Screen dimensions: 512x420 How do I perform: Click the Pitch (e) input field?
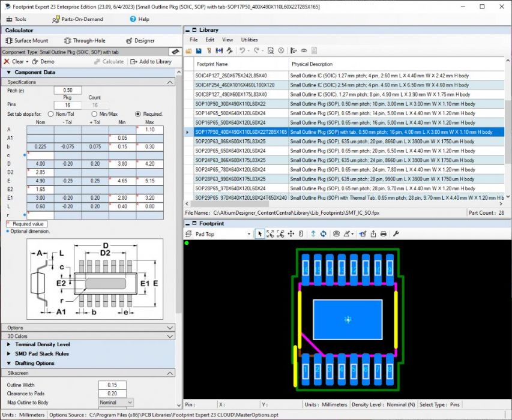coord(68,90)
